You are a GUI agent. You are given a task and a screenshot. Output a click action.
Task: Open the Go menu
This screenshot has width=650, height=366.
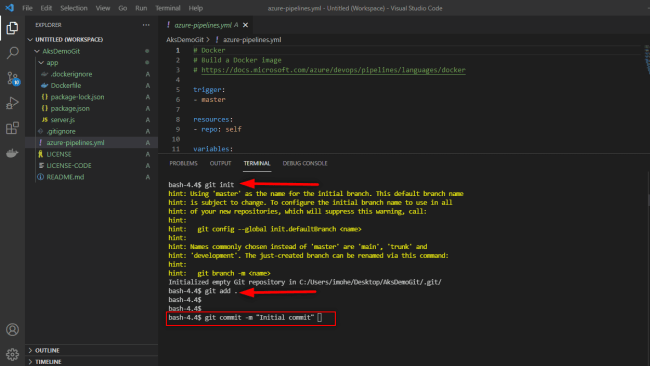point(123,8)
